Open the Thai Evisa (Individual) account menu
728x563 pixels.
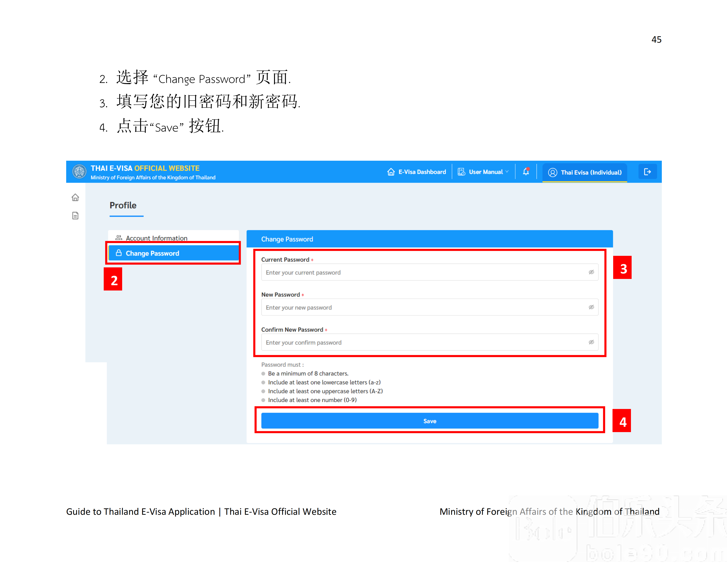click(x=591, y=172)
